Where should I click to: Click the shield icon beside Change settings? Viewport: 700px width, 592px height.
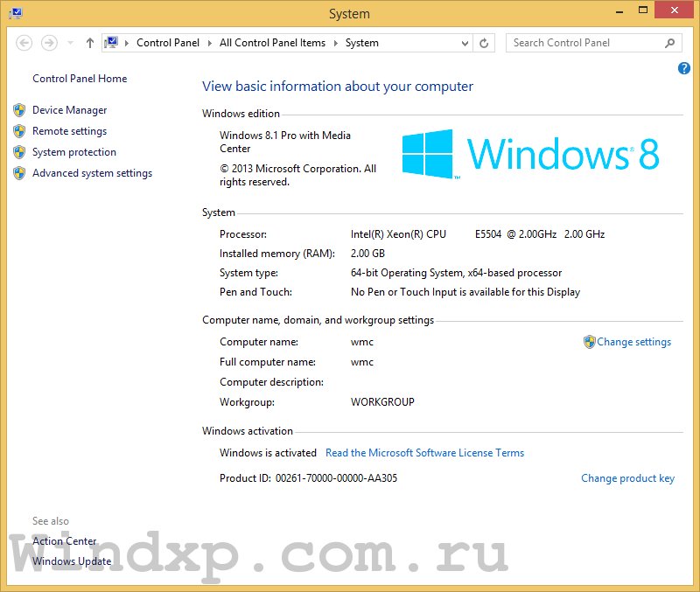coord(589,342)
